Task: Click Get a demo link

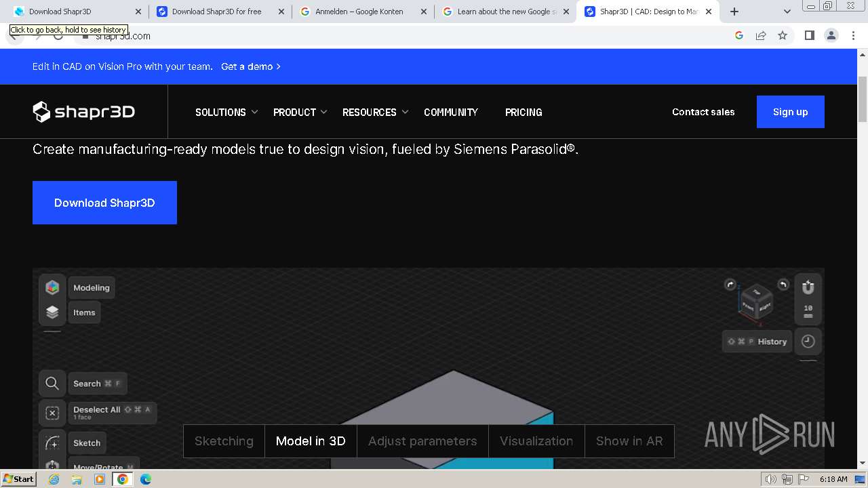Action: 251,66
